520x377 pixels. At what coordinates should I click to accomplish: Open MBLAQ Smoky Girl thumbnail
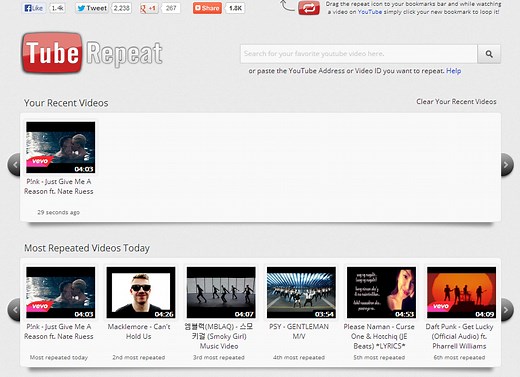(221, 292)
